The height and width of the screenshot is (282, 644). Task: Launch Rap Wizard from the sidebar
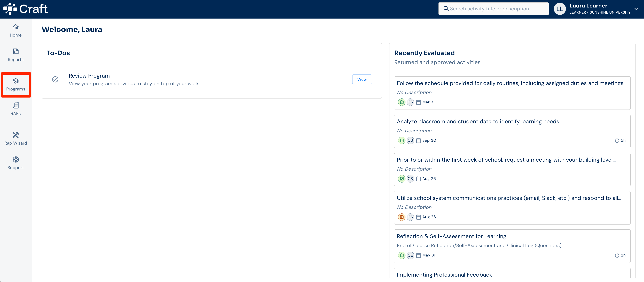click(15, 139)
